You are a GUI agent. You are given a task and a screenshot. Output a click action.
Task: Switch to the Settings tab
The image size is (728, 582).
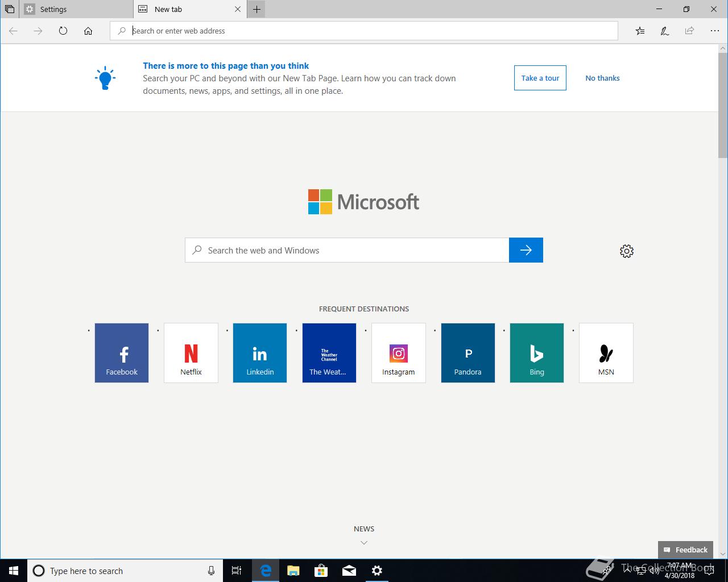tap(77, 9)
